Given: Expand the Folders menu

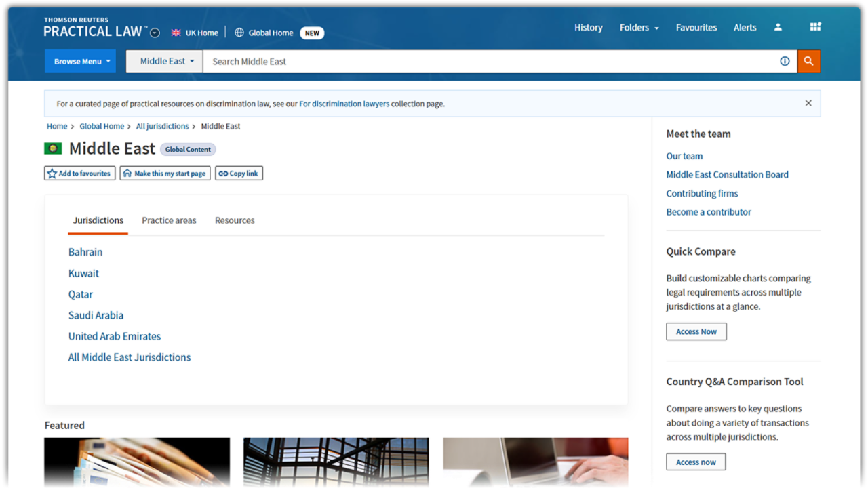Looking at the screenshot, I should pos(639,28).
